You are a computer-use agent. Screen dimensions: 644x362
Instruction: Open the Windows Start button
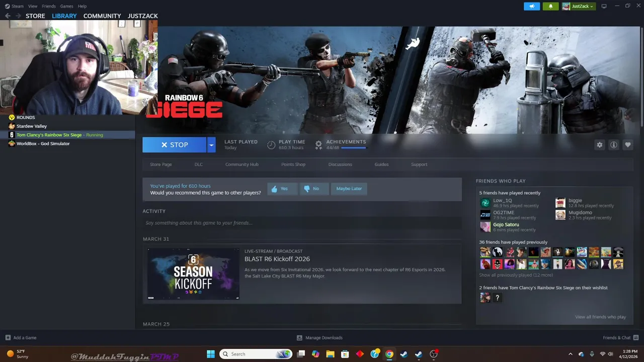[x=211, y=354]
